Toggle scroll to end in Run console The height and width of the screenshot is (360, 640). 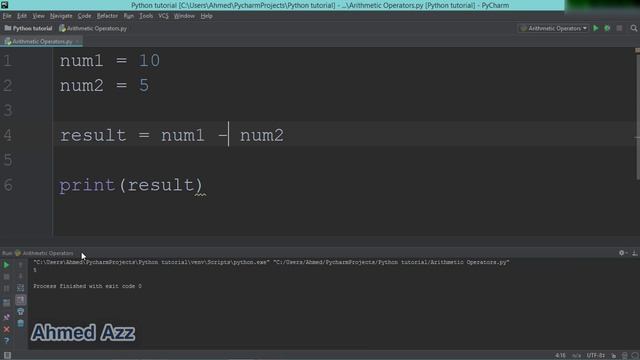tap(20, 300)
